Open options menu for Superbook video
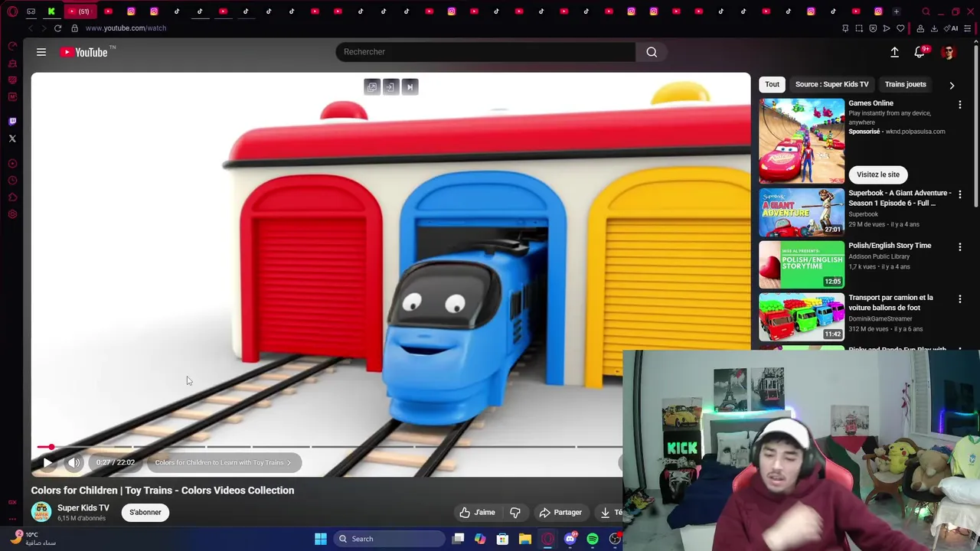 point(960,194)
